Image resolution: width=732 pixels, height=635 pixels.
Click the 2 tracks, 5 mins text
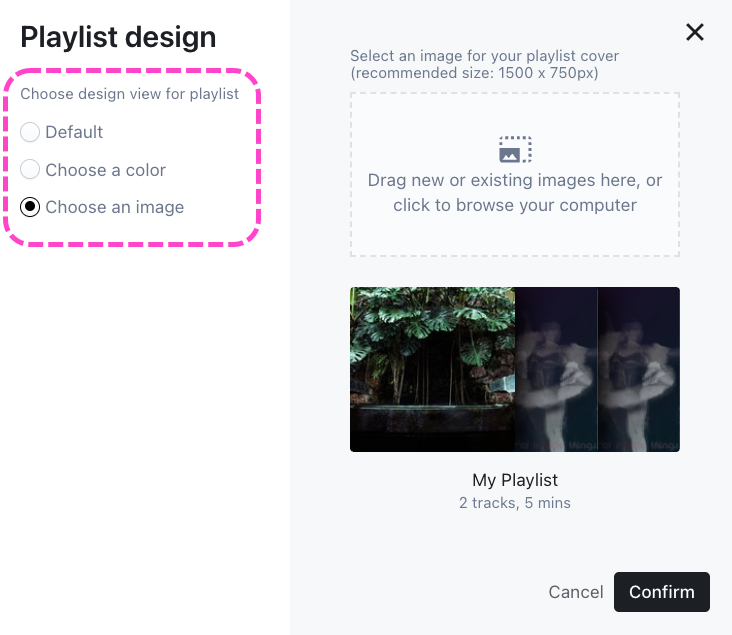tap(515, 503)
